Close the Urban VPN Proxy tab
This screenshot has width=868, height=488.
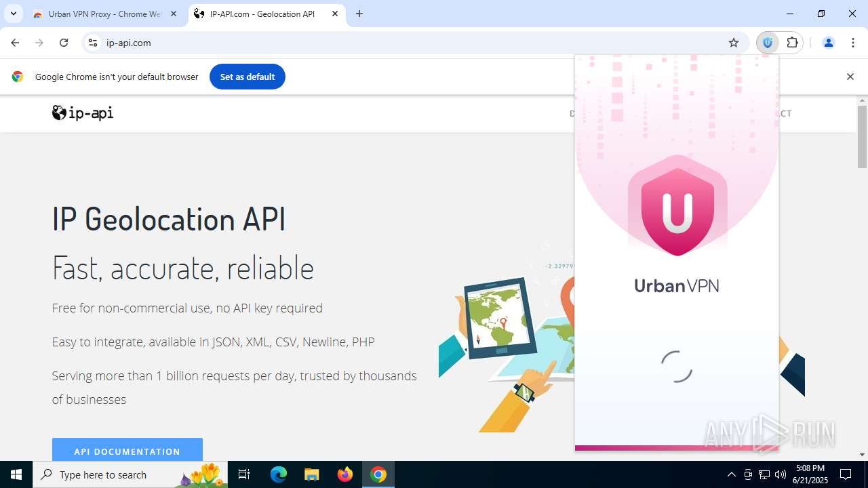[x=174, y=14]
